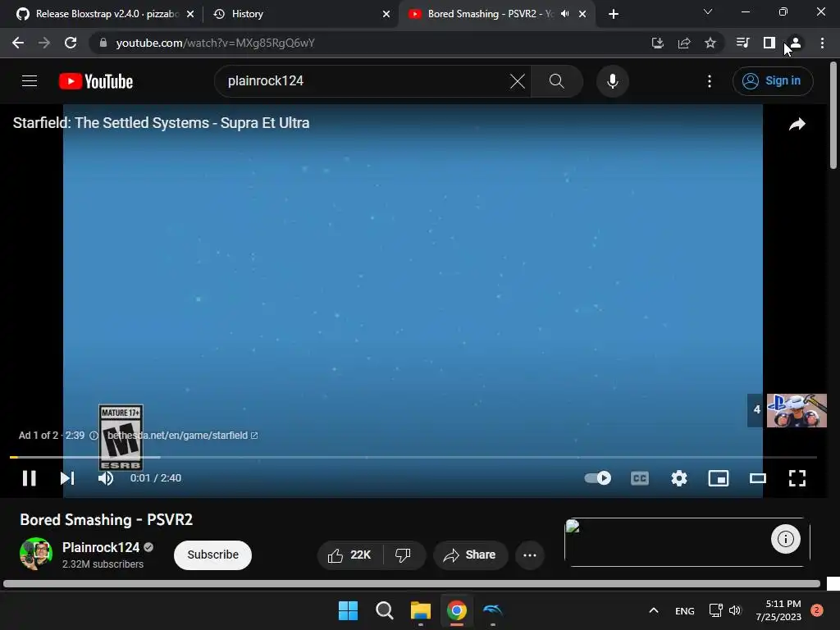Close the Release Bloxstrap tab
Viewport: 840px width, 630px height.
pyautogui.click(x=190, y=14)
